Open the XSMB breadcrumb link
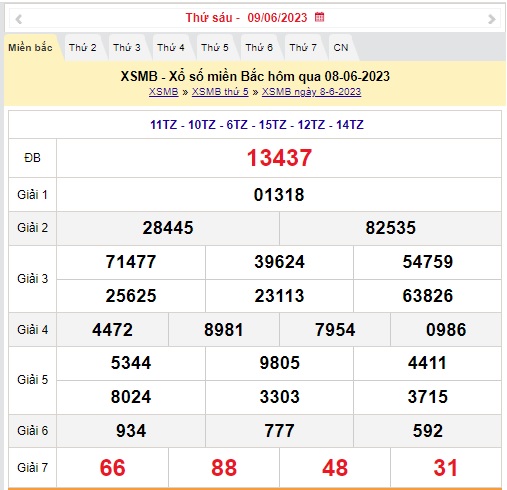The height and width of the screenshot is (490, 507). click(164, 92)
